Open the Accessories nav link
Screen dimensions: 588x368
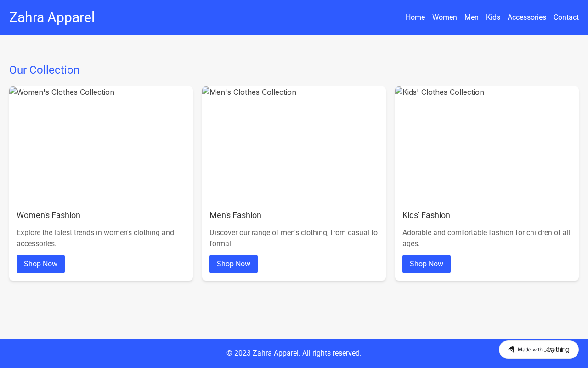point(527,17)
